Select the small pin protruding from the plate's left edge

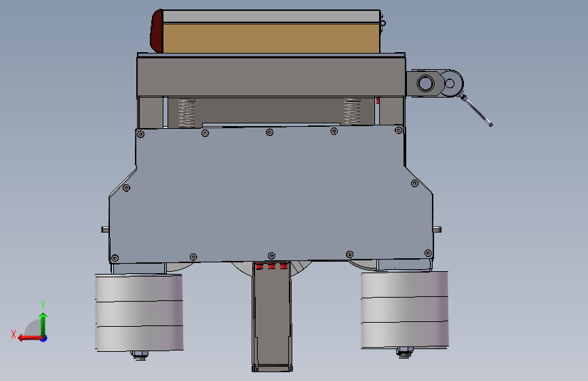(x=105, y=229)
